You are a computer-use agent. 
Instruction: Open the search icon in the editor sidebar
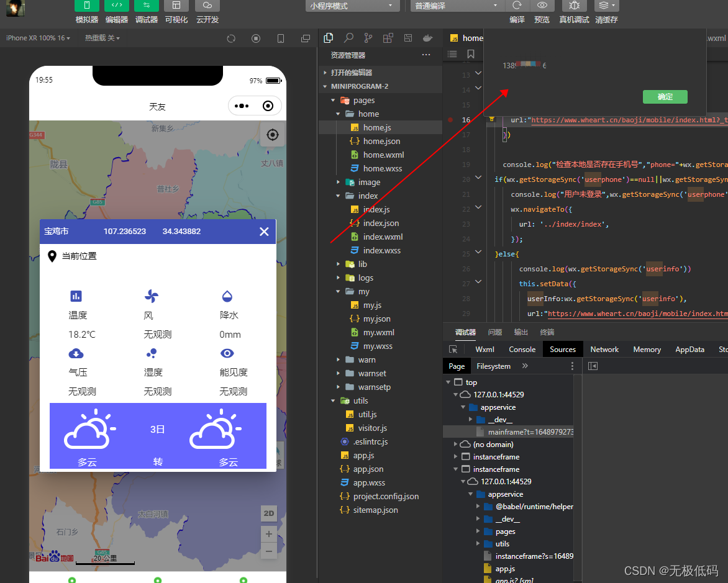pos(349,38)
